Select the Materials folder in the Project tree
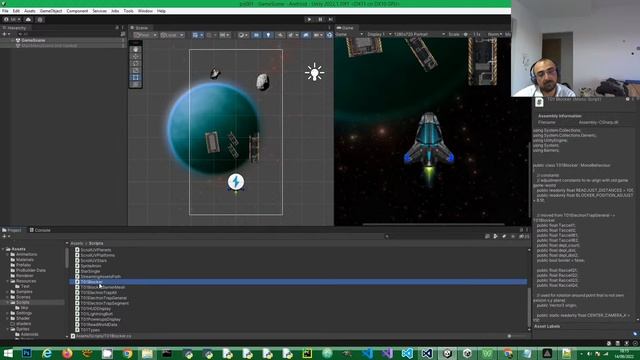640x360 pixels. (24, 260)
